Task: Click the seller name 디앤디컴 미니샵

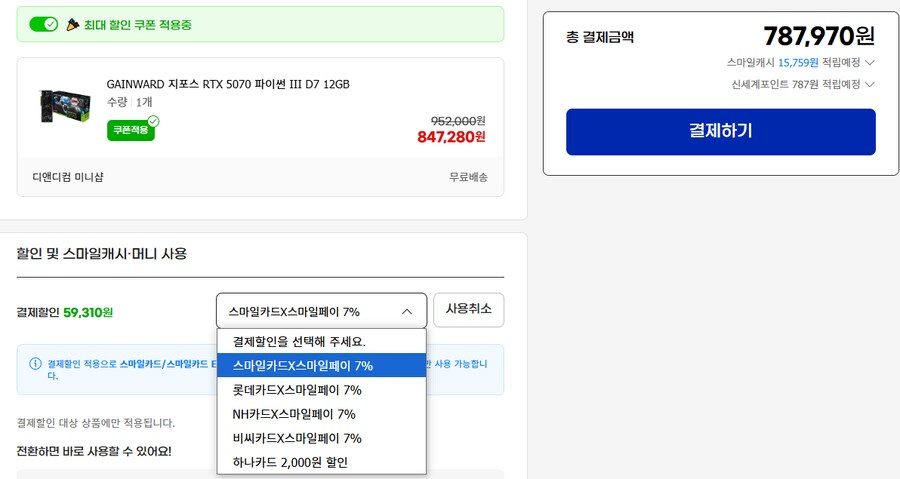Action: coord(68,177)
